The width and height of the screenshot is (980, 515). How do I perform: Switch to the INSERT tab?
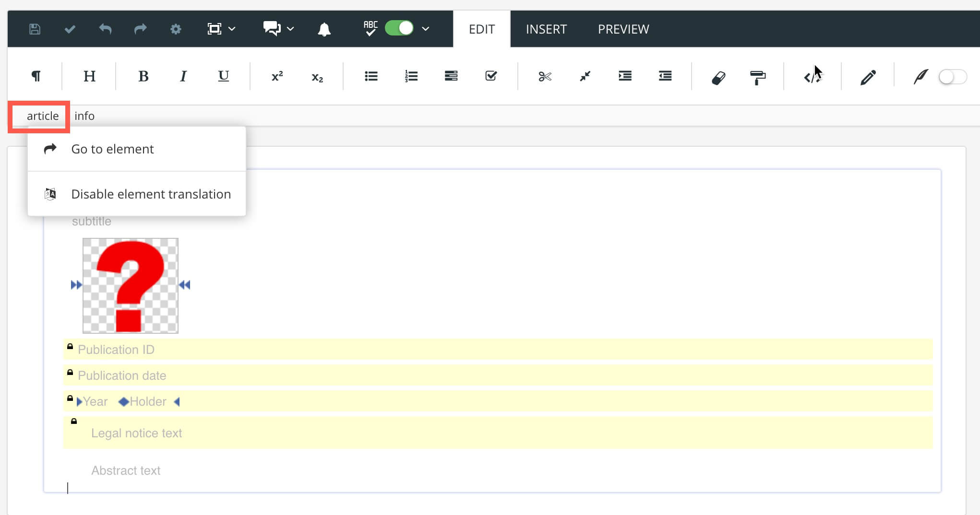coord(546,29)
